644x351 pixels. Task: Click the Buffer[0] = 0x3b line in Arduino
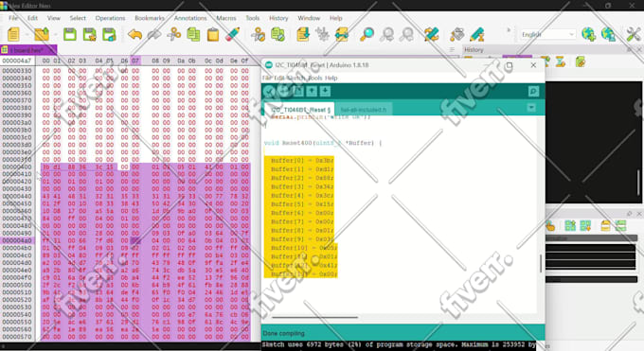tap(302, 161)
